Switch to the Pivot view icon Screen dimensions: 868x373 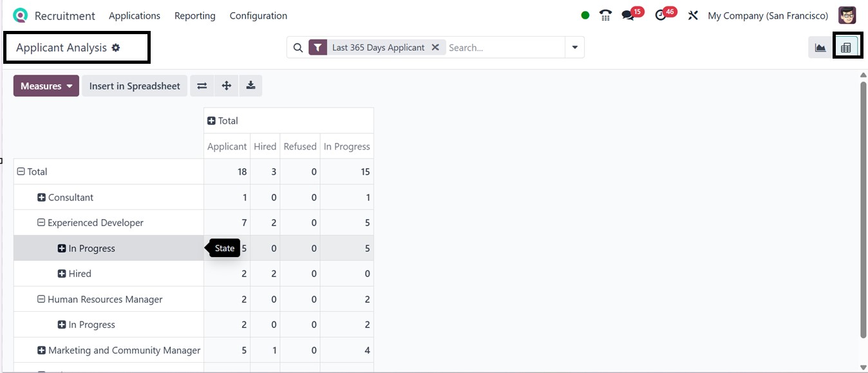[846, 48]
